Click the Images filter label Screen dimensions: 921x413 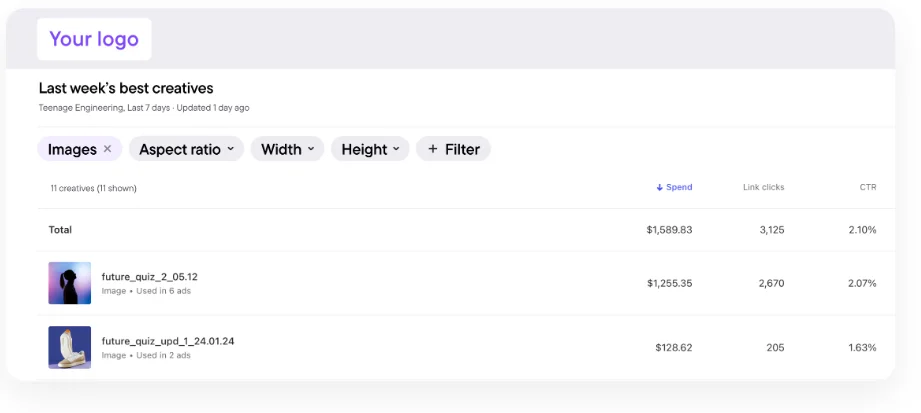pyautogui.click(x=72, y=150)
